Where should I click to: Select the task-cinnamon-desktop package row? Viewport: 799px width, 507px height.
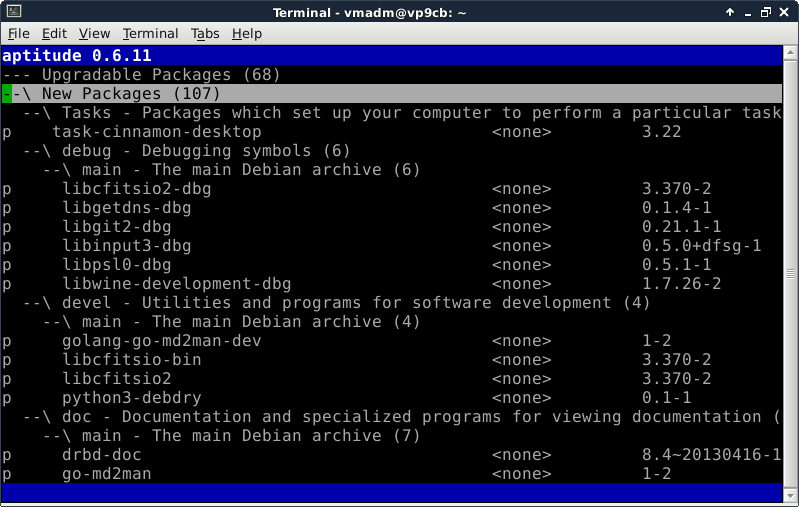pos(156,132)
